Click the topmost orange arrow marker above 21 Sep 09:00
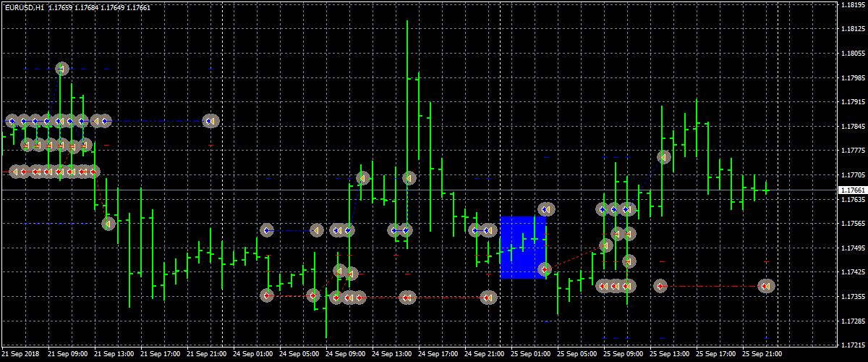The image size is (868, 362). pyautogui.click(x=61, y=69)
